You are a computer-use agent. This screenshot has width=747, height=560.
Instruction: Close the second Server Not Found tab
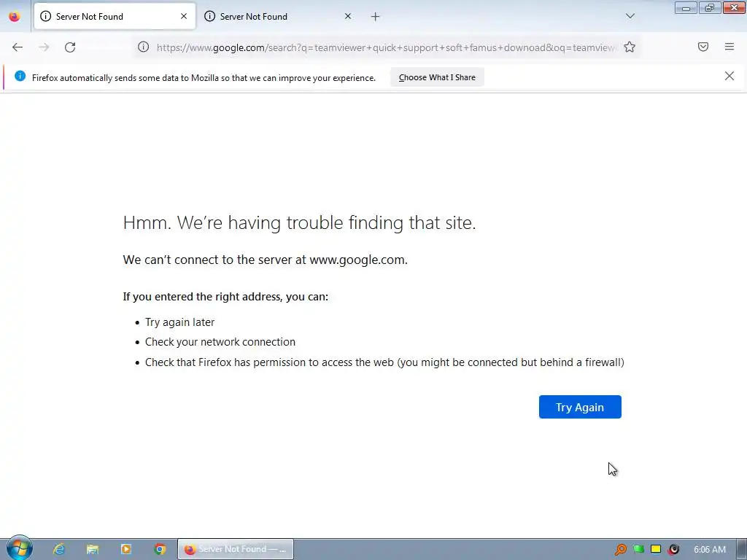click(348, 16)
